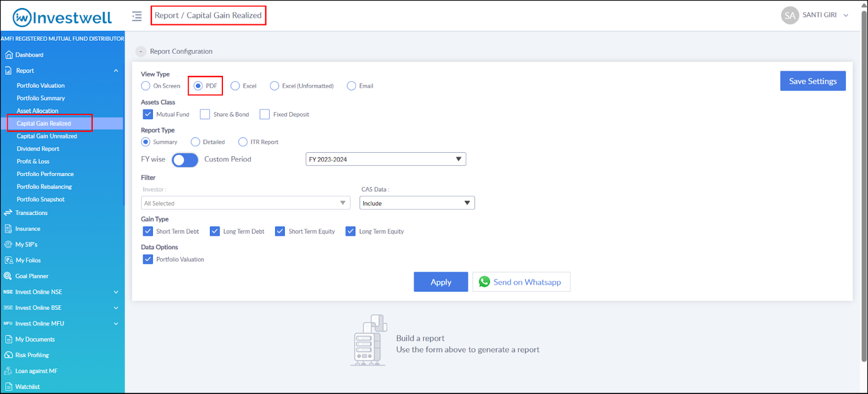Open SANTI GIRI user menu arrow
This screenshot has width=868, height=394.
click(846, 15)
